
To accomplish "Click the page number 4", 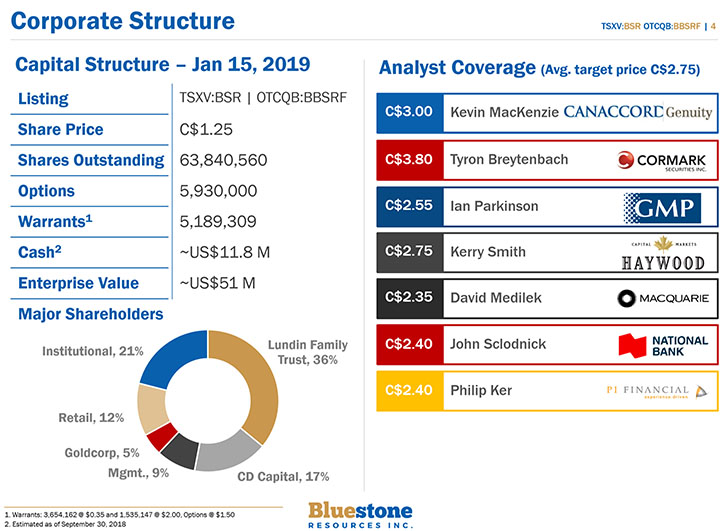I will (713, 26).
